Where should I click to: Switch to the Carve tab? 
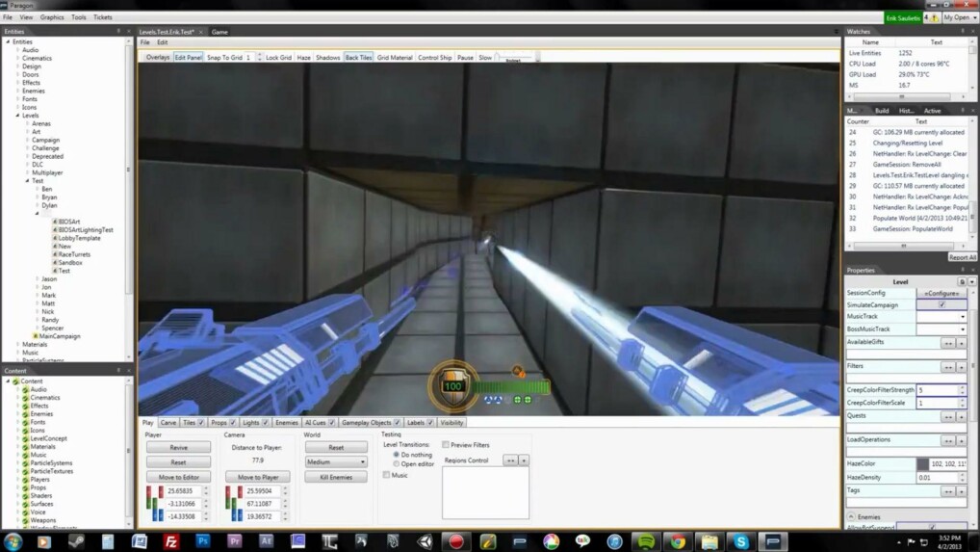coord(168,422)
